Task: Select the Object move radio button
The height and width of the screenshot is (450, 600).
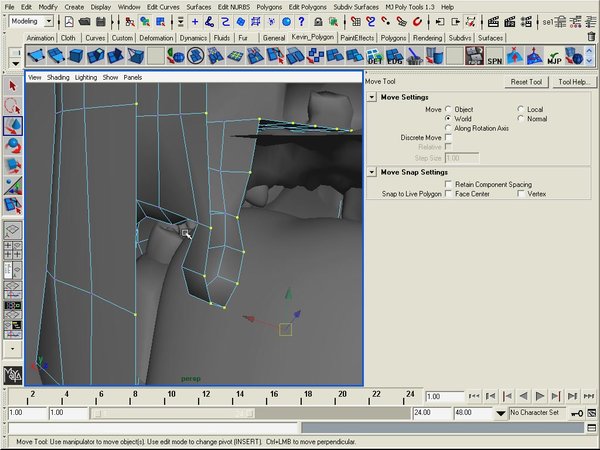Action: [448, 108]
